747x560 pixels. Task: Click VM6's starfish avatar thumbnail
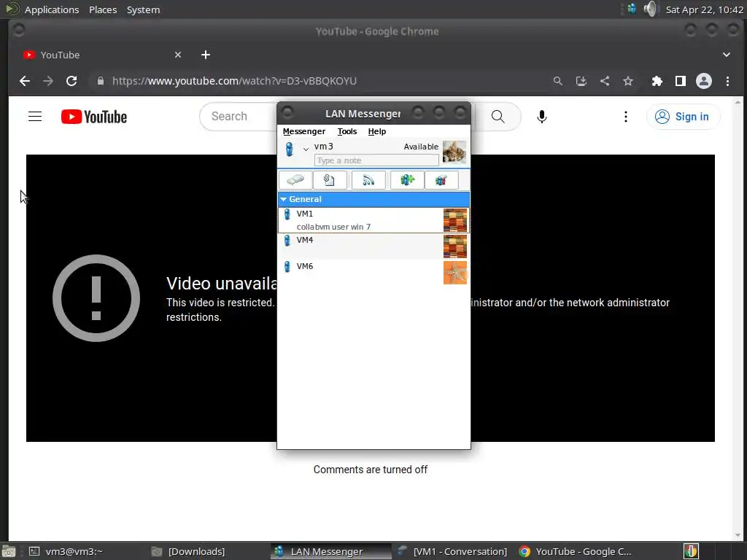[455, 273]
